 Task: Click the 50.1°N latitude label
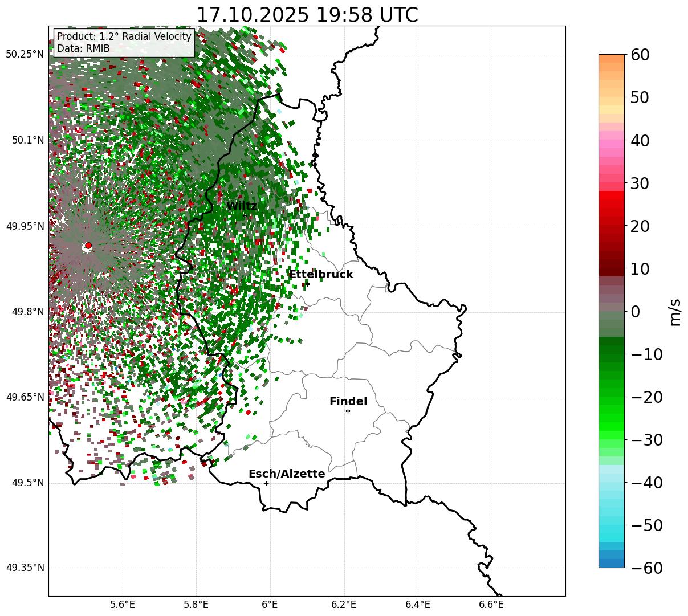click(x=27, y=140)
